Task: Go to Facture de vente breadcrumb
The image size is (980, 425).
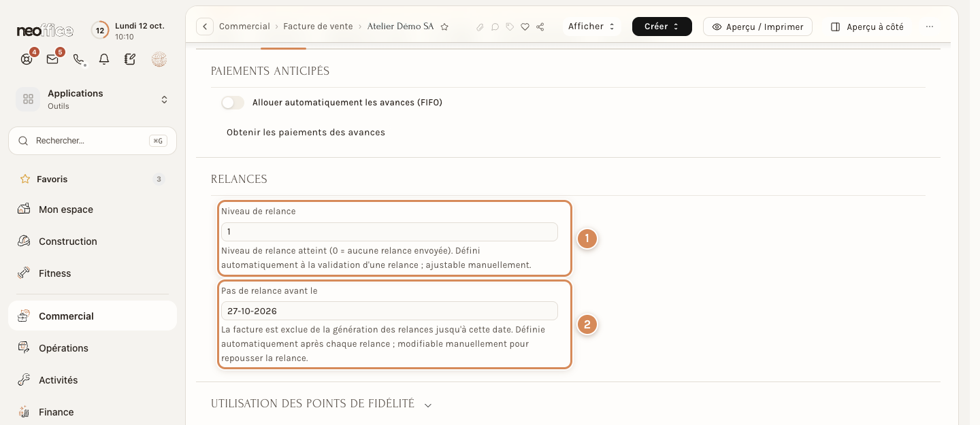Action: (x=318, y=27)
